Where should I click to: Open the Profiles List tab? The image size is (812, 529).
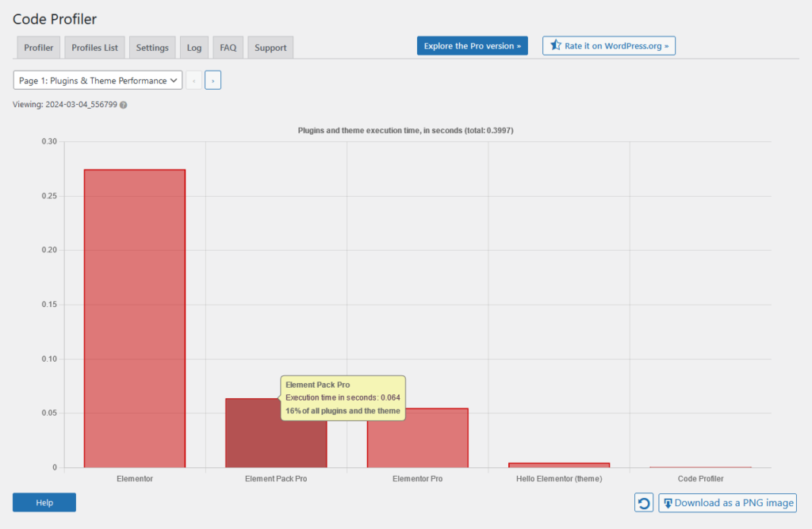coord(95,48)
